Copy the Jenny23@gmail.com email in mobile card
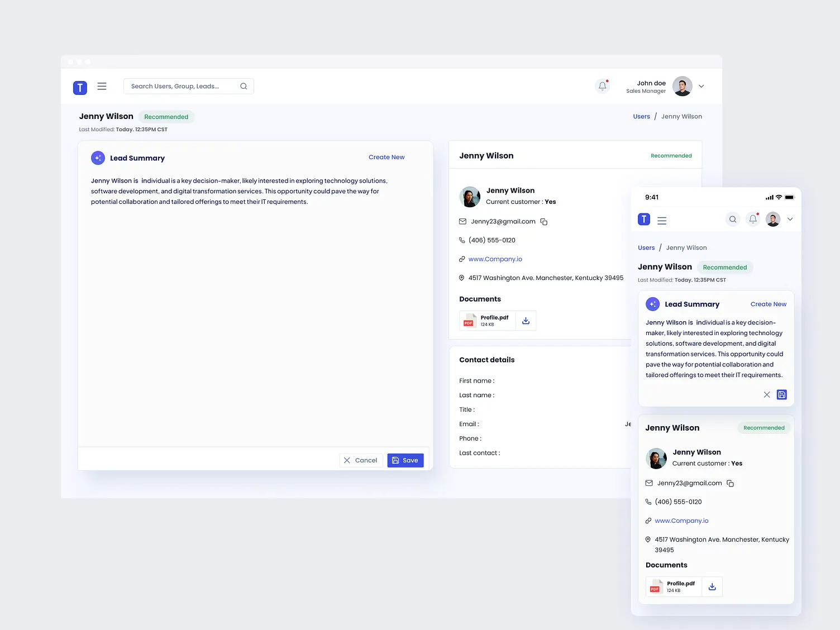840x630 pixels. tap(731, 484)
